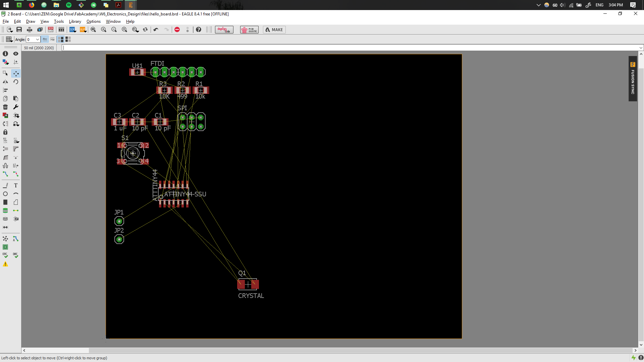644x362 pixels.
Task: Switch to schematic with SCH/BRD icon
Action: pos(51,29)
